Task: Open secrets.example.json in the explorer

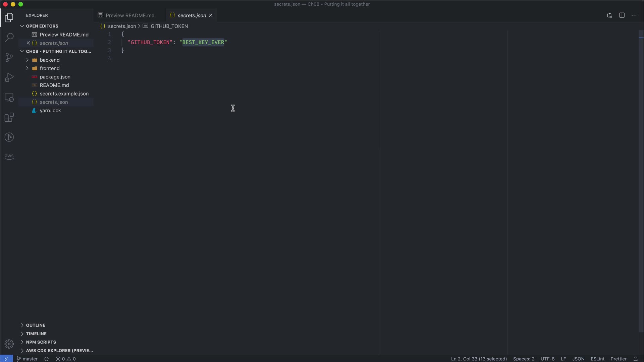Action: click(64, 94)
